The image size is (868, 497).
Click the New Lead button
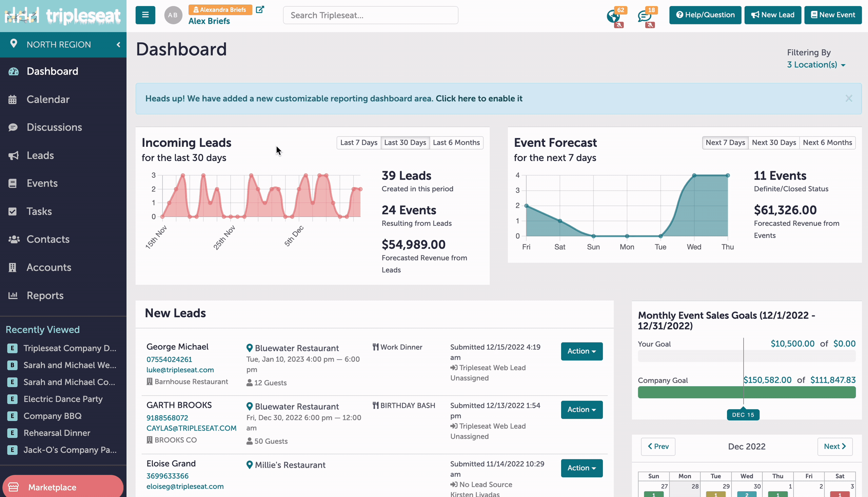coord(773,15)
